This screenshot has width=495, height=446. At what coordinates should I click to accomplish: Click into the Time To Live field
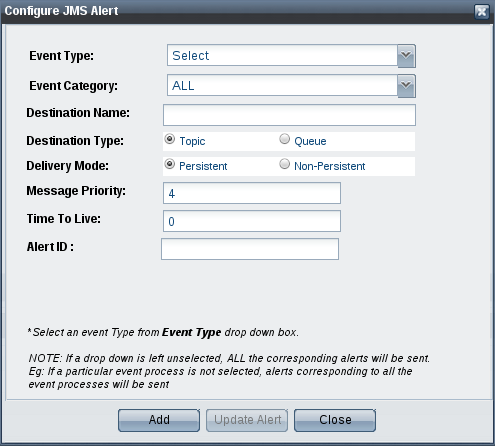[x=252, y=221]
